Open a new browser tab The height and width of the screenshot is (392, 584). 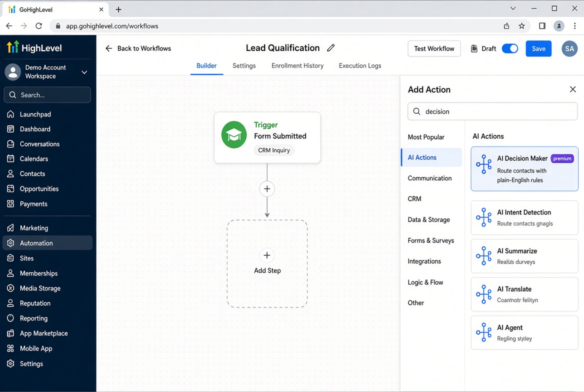click(x=118, y=9)
